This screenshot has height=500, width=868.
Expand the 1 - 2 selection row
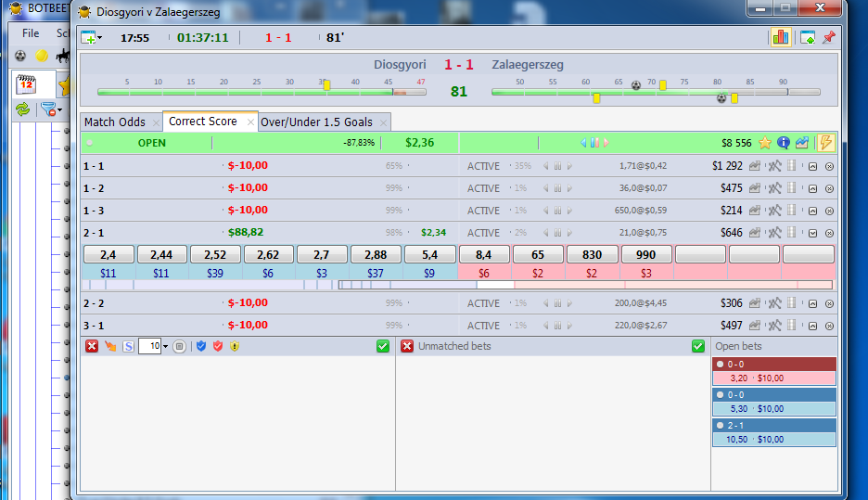tap(812, 189)
